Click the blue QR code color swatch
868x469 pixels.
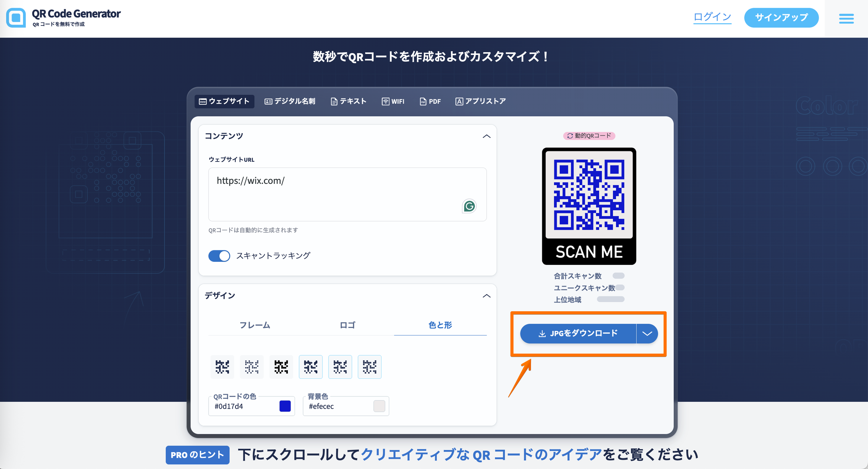pos(285,406)
